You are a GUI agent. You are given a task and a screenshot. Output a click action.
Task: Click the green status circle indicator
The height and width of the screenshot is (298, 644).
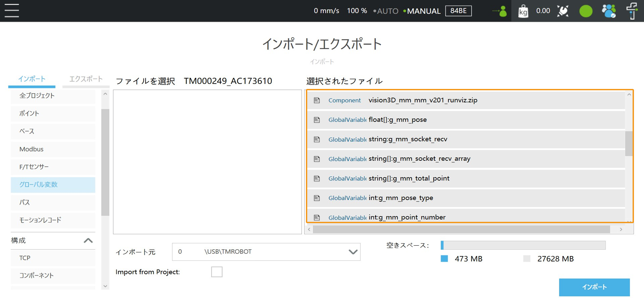pyautogui.click(x=586, y=11)
